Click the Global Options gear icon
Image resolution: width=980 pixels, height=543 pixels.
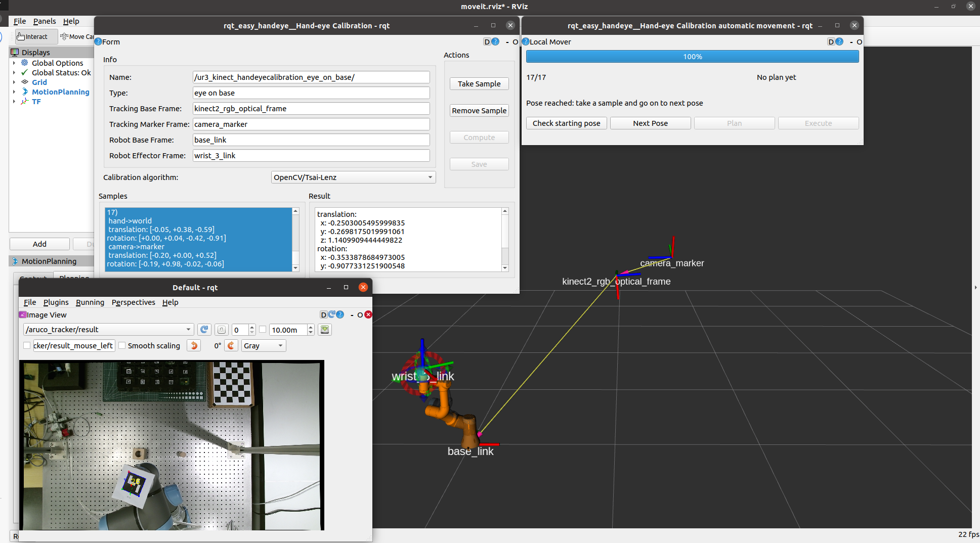24,63
